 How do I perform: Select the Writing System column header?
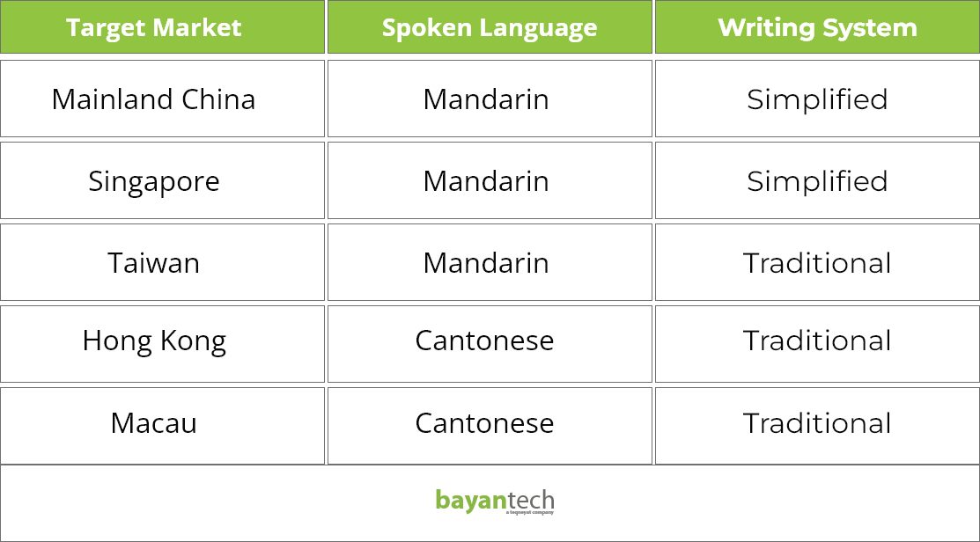pyautogui.click(x=817, y=27)
